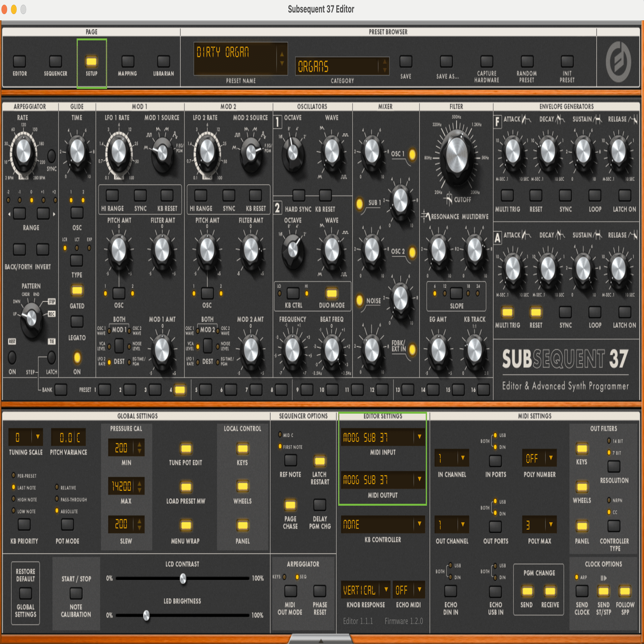Adjust the LCD Contrast slider
This screenshot has width=644, height=644.
(183, 578)
